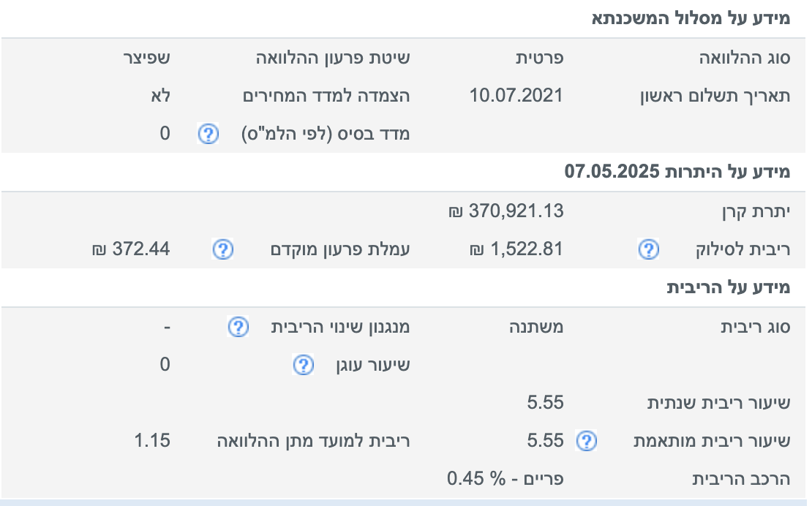Click the 372.44 ₪ early repayment fee
Viewport: 812px width, 506px height.
click(x=131, y=249)
